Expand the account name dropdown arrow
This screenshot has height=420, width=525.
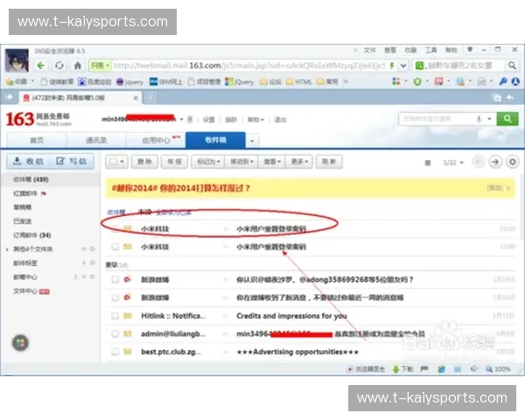pos(181,119)
